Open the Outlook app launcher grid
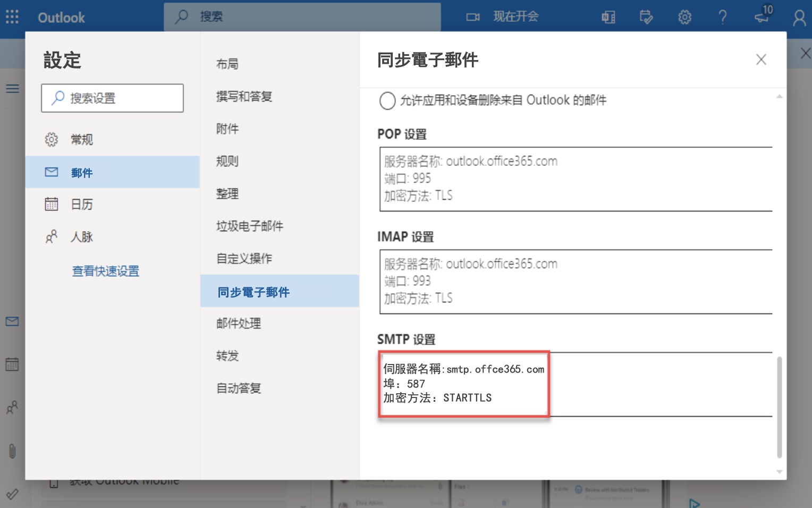Viewport: 812px width, 508px height. click(x=12, y=17)
